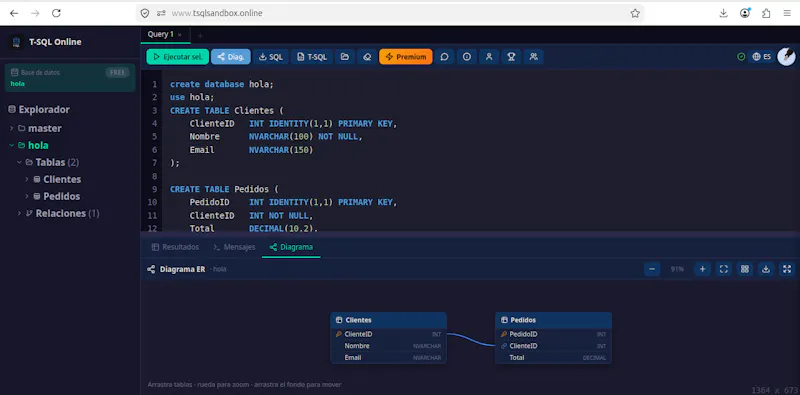Bookmark page with the star icon
Screen dimensions: 800x395
click(635, 13)
